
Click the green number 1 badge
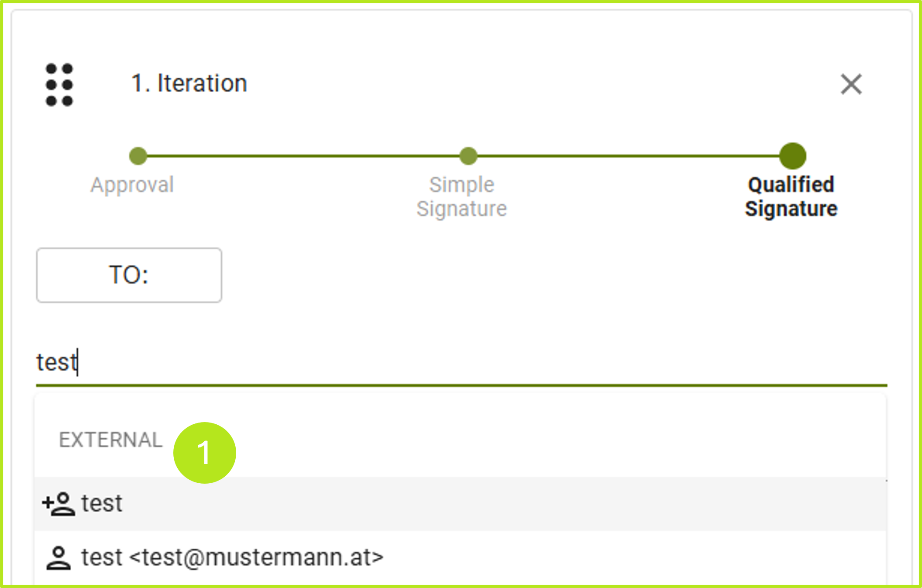(204, 453)
